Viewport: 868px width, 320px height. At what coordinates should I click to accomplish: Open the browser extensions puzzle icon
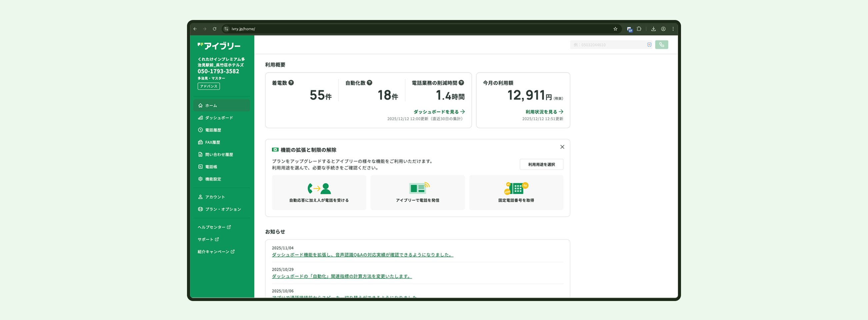click(639, 29)
